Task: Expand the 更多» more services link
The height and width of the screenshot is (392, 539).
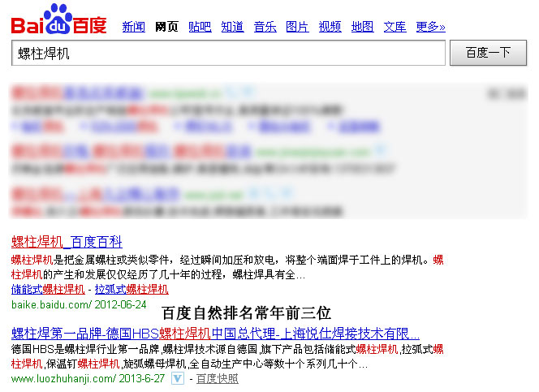Action: [430, 27]
